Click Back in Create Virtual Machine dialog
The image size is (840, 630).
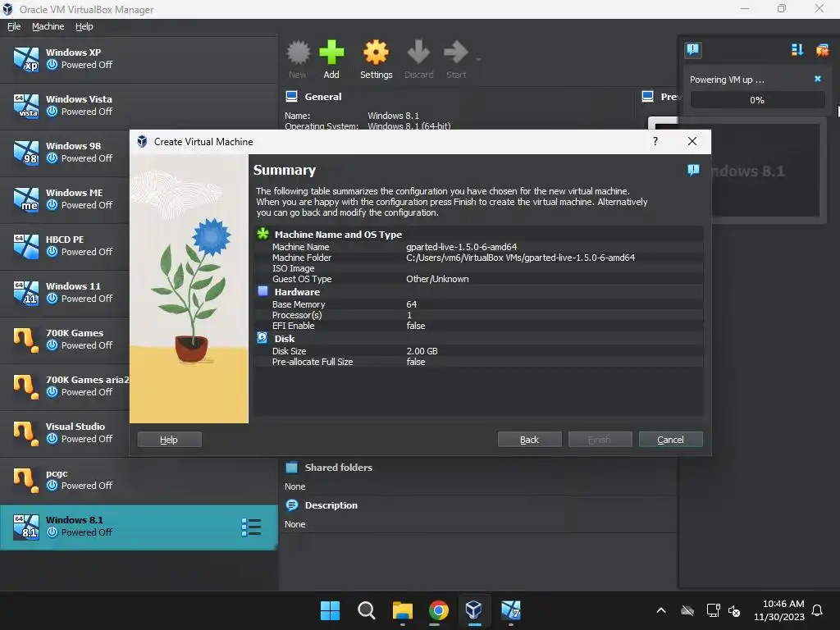point(529,440)
